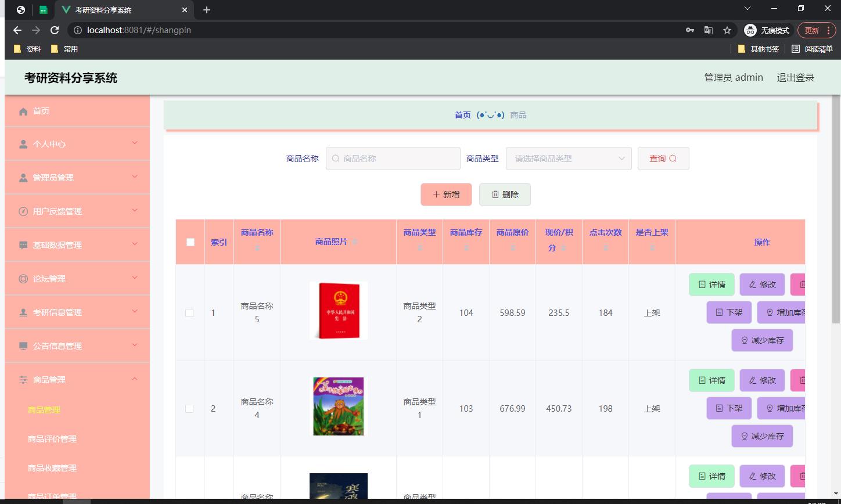Click 下架 for 商品名称 5 row
This screenshot has height=504, width=841.
(729, 312)
